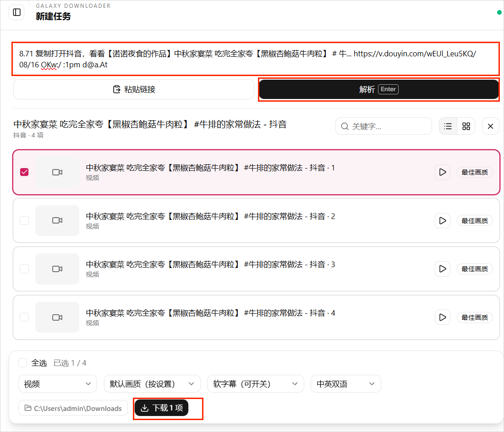
Task: Check the checkbox for video item 2
Action: 24,220
